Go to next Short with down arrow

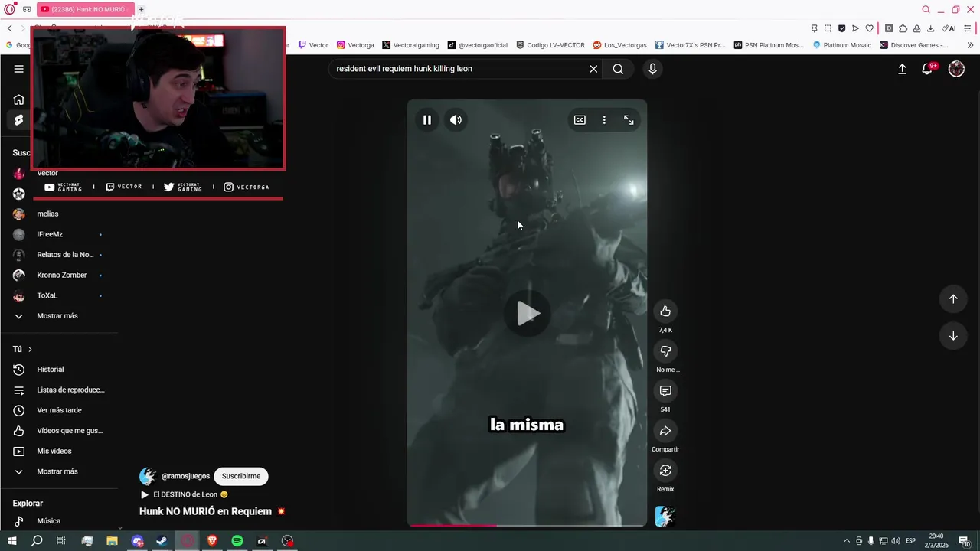click(953, 336)
